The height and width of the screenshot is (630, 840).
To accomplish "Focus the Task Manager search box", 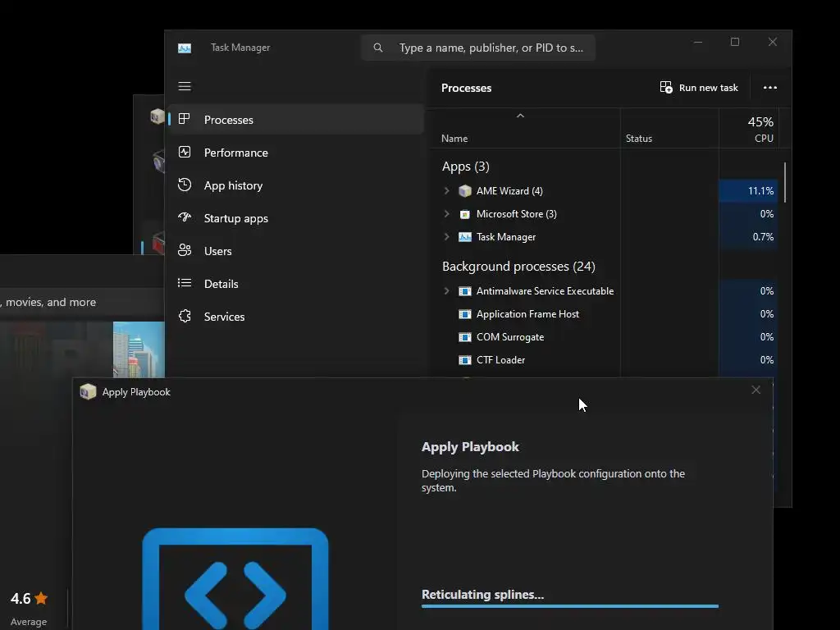I will pyautogui.click(x=478, y=48).
